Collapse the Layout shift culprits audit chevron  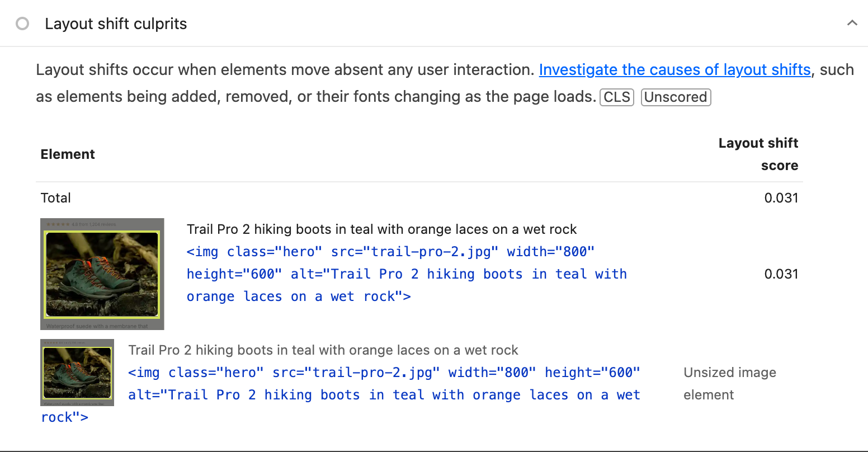point(852,23)
